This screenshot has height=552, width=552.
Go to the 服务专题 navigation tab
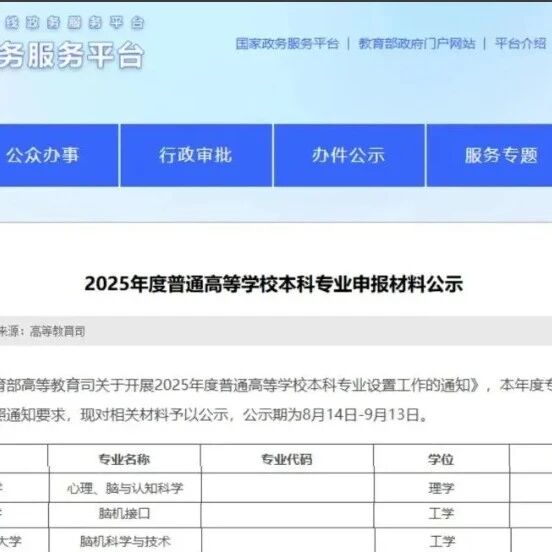click(490, 155)
